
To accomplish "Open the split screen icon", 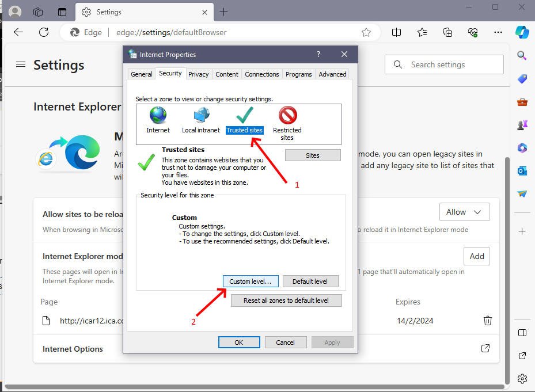I will tap(396, 32).
